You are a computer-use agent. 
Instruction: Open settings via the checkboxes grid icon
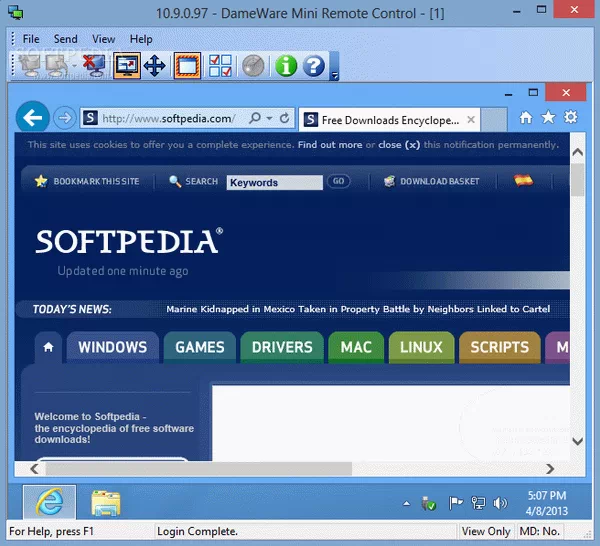220,66
